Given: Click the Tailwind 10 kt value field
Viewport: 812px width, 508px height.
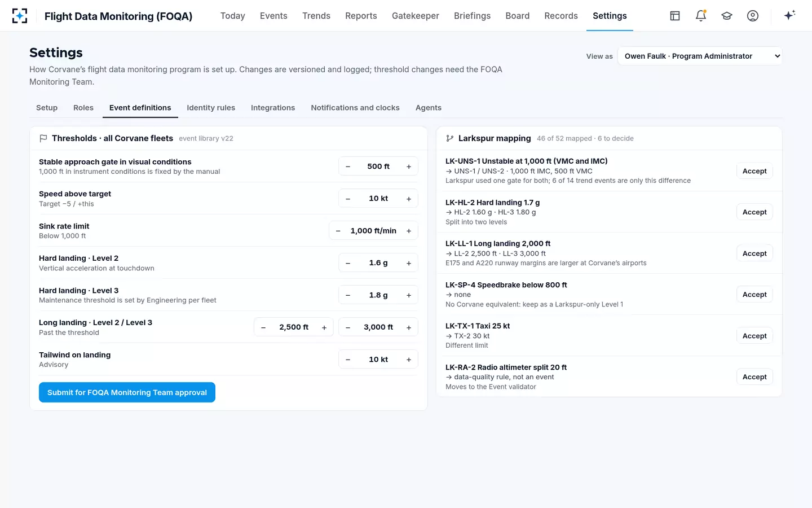Looking at the screenshot, I should (378, 360).
